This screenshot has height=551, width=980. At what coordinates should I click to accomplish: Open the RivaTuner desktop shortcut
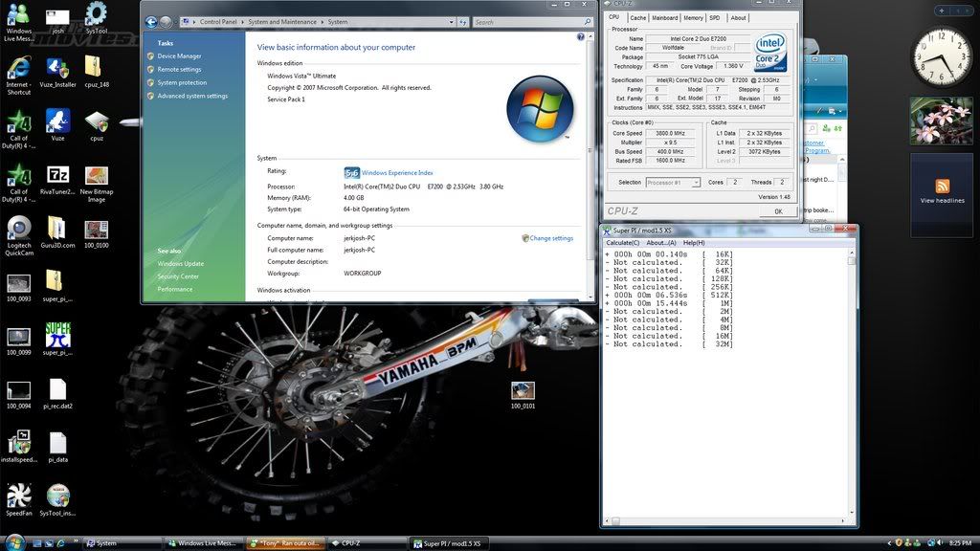pos(57,180)
